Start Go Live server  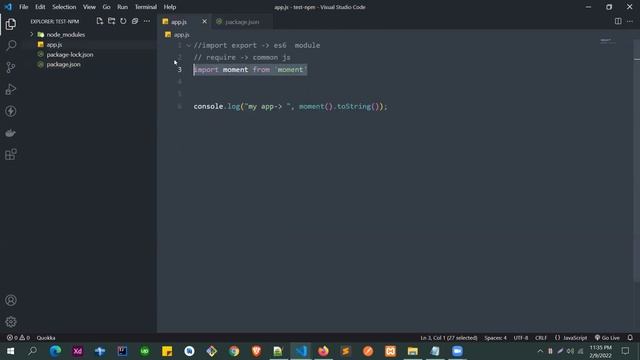coord(607,338)
